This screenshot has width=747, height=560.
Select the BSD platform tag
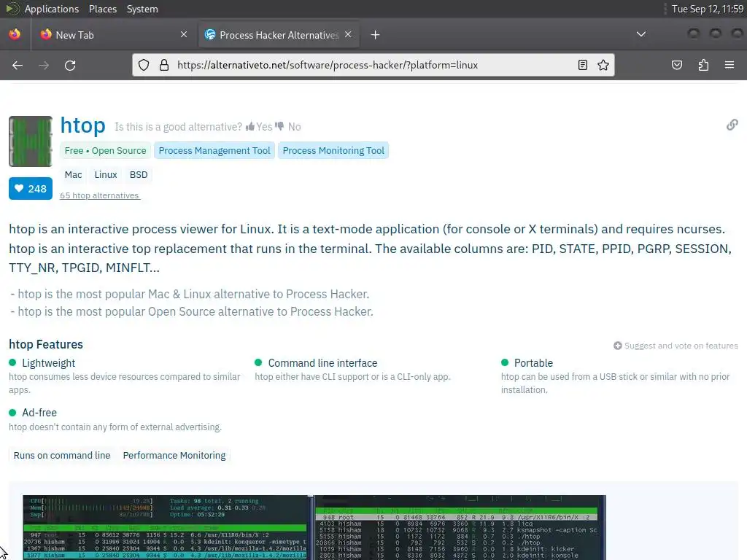point(139,175)
